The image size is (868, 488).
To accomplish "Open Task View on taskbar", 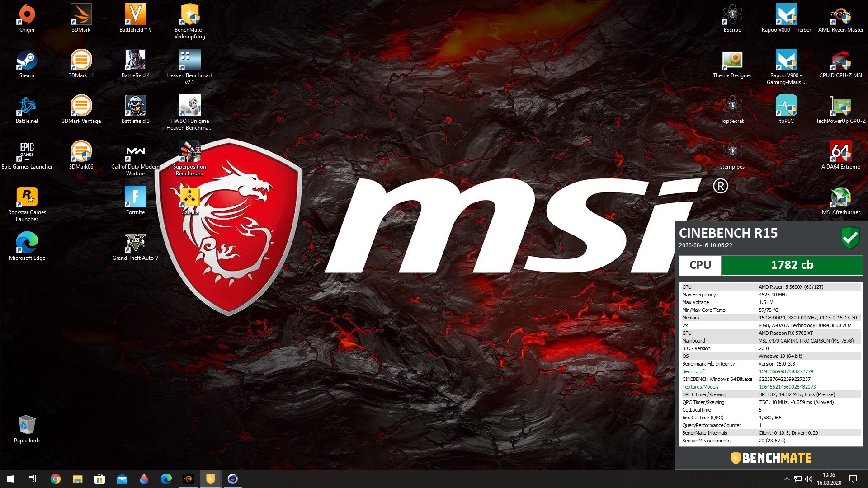I will pyautogui.click(x=33, y=479).
